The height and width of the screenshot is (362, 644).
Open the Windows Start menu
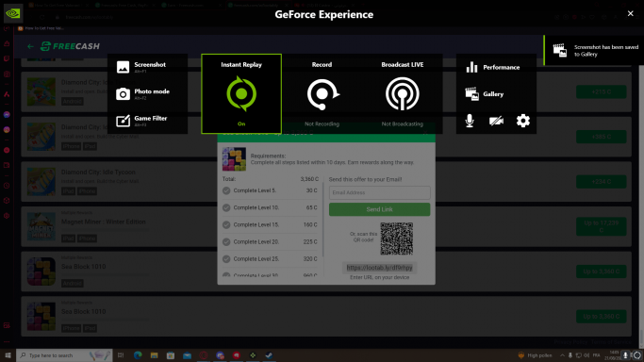click(x=8, y=355)
